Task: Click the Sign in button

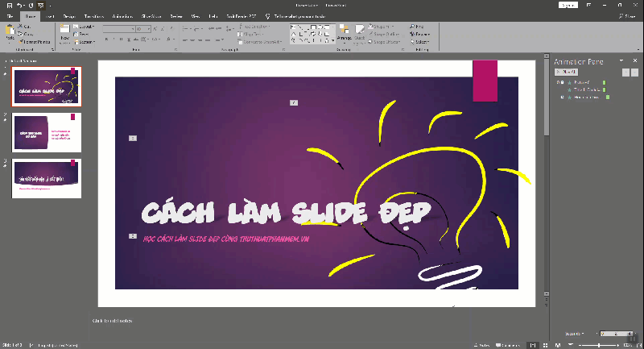Action: (568, 5)
